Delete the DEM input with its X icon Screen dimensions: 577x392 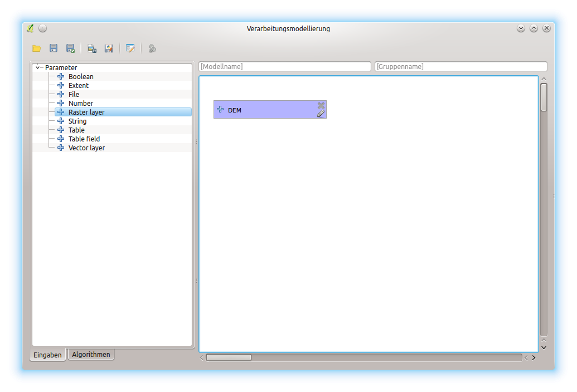point(321,105)
